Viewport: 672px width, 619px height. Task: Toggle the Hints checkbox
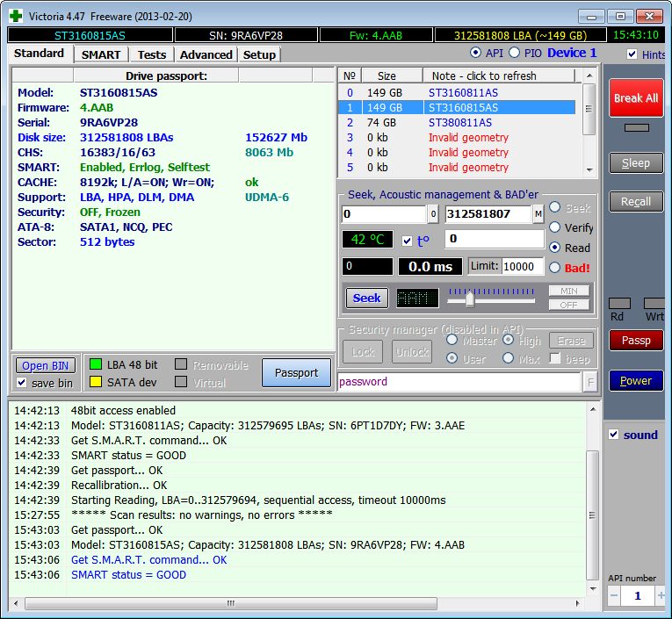(x=632, y=54)
